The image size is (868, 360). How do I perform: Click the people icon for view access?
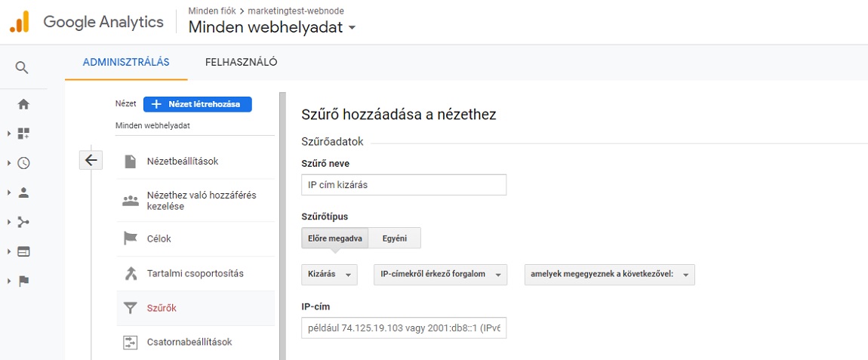(x=130, y=201)
